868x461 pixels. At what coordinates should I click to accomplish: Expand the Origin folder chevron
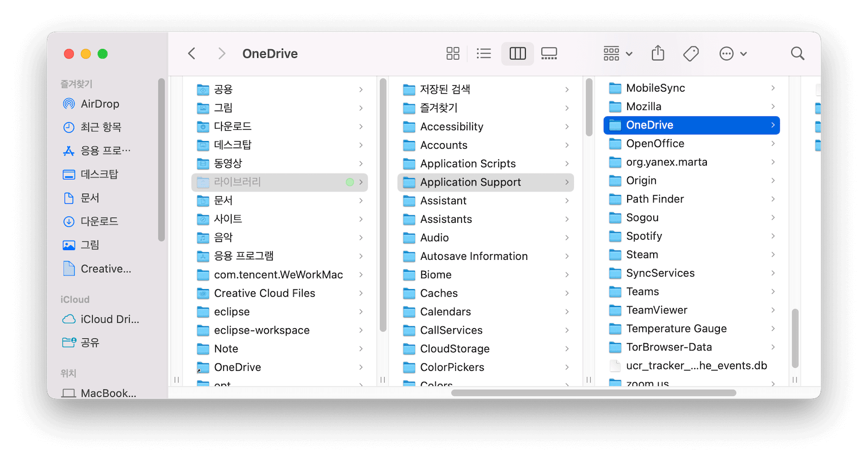773,180
